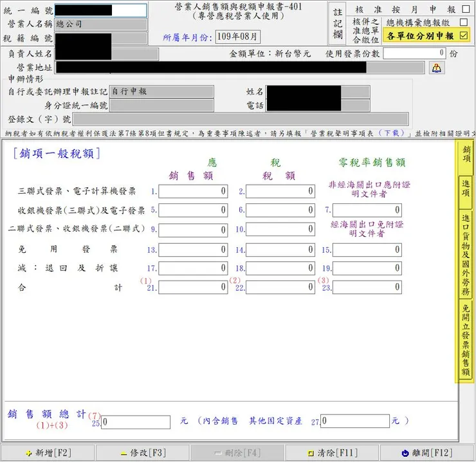476x462 pixels.
Task: Open the 免開立發票銷售額 side tab
Action: click(x=465, y=340)
